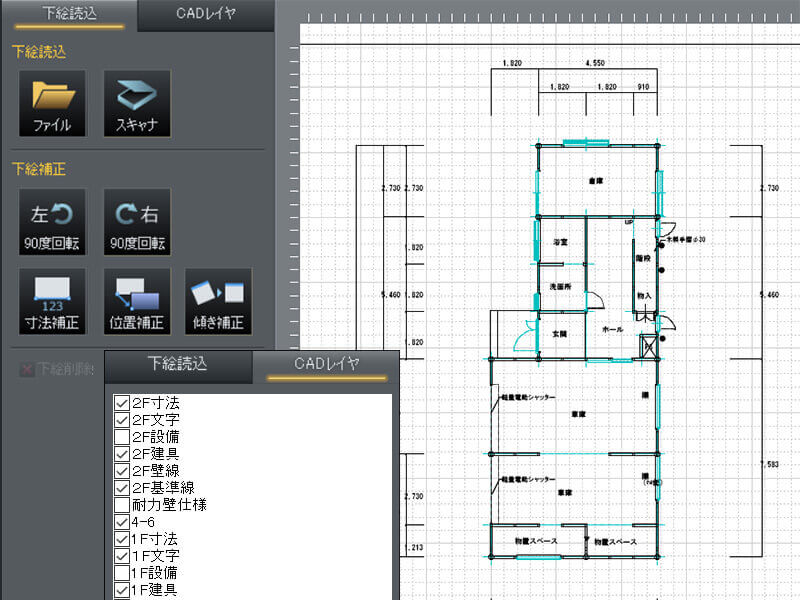Apply 傾き補正 tilt correction
Image resolution: width=800 pixels, height=600 pixels.
point(219,300)
